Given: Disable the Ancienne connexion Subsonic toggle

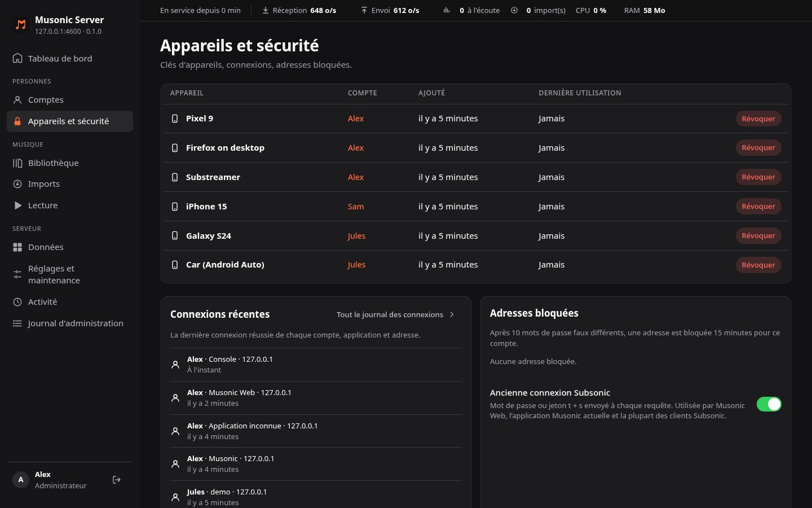Looking at the screenshot, I should [769, 404].
